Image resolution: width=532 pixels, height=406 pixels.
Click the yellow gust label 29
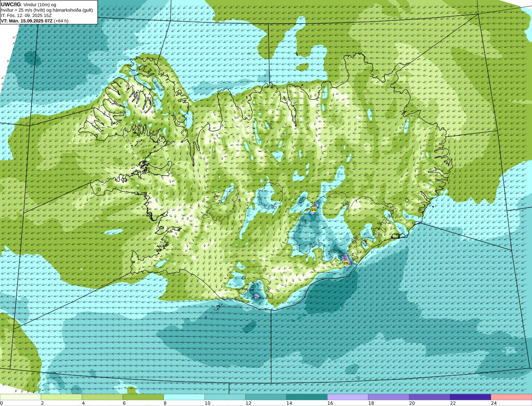(345, 263)
